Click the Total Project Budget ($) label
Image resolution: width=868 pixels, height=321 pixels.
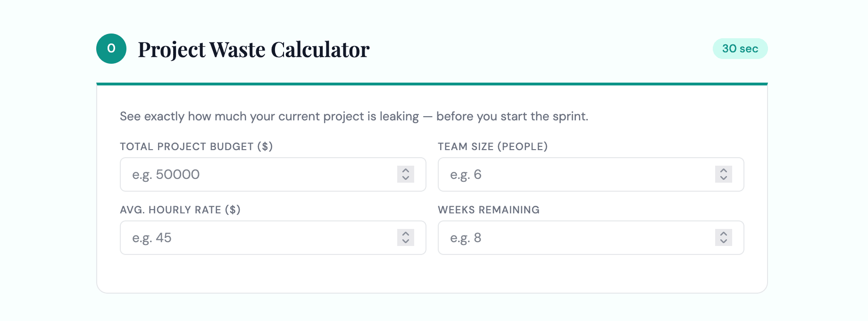tap(196, 146)
